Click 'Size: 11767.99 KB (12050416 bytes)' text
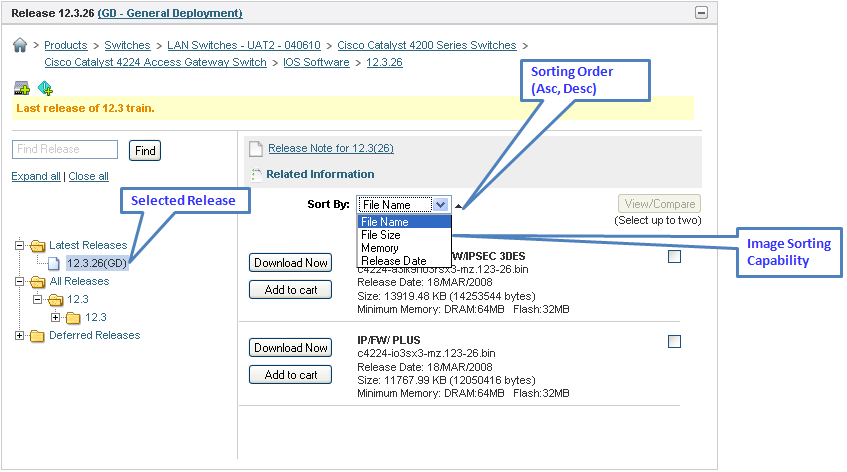847x472 pixels. [x=446, y=381]
